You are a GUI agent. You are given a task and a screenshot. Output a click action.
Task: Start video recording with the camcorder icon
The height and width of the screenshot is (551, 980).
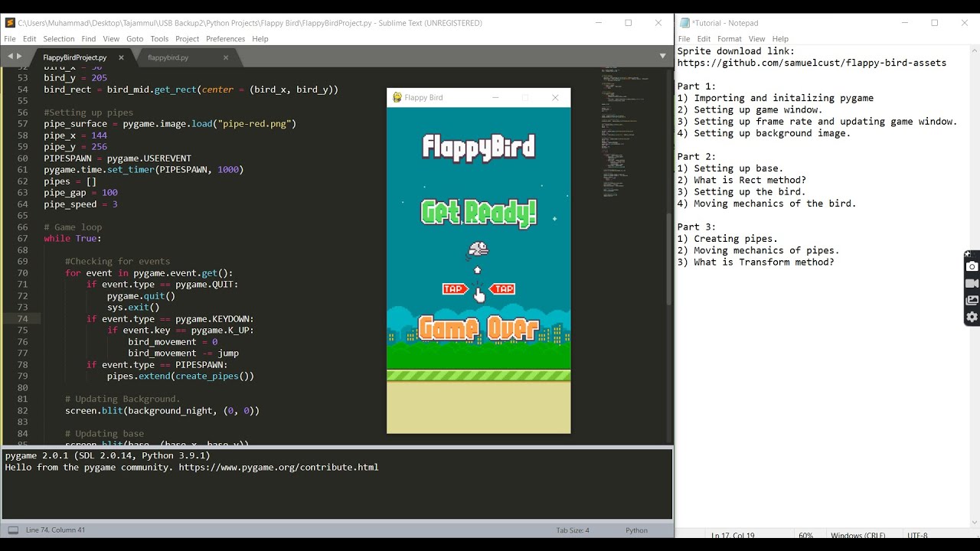tap(972, 283)
